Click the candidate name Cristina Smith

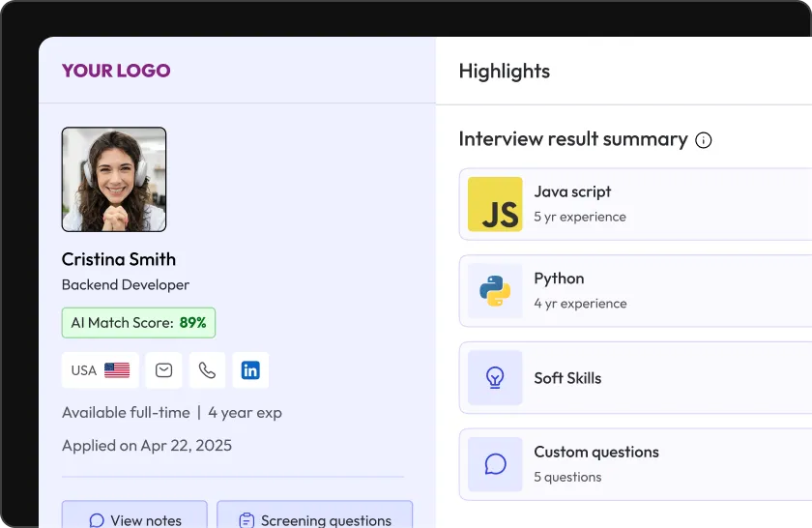pyautogui.click(x=119, y=259)
